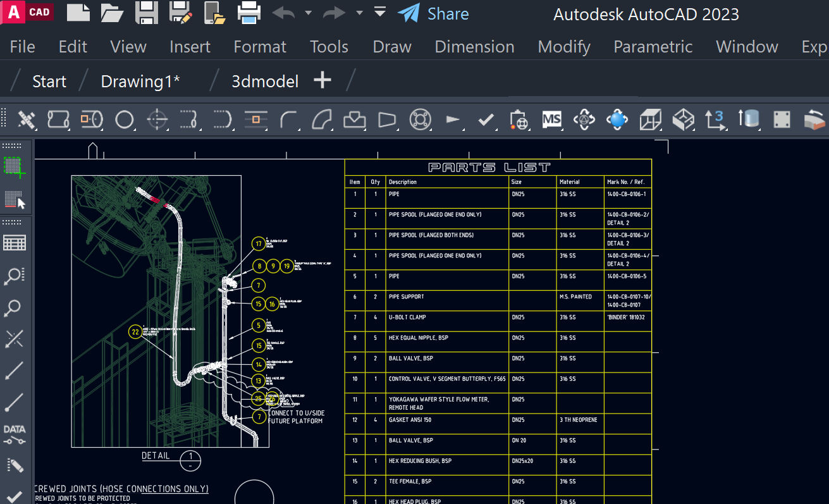
Task: Click the green dashed selection window icon
Action: [14, 167]
